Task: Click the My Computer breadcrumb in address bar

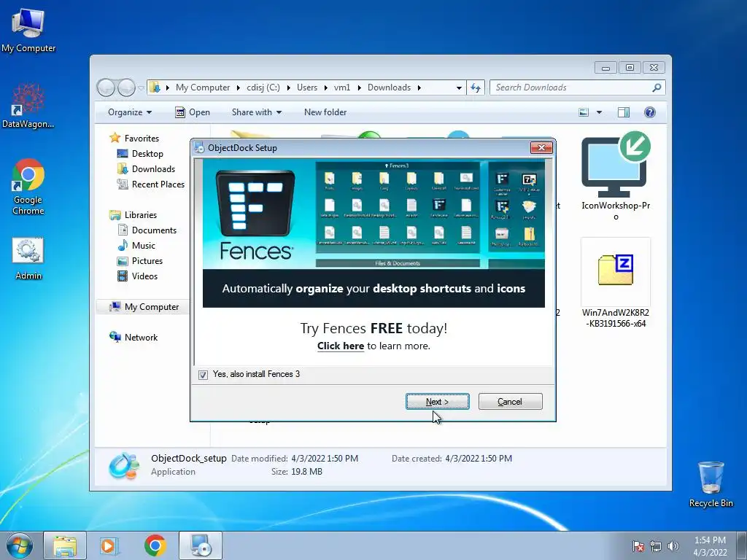Action: pyautogui.click(x=203, y=87)
